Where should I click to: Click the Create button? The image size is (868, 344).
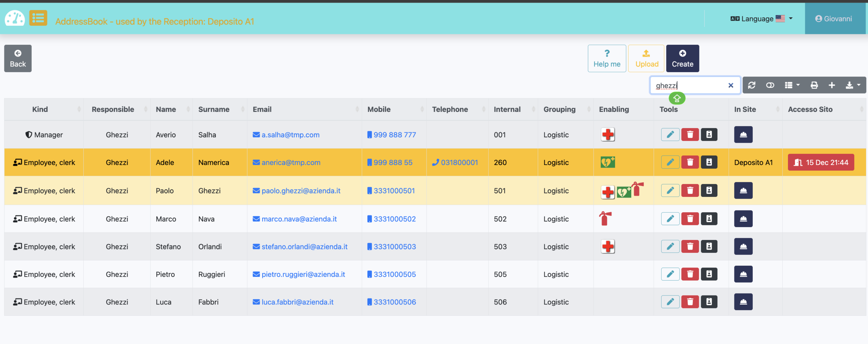682,58
